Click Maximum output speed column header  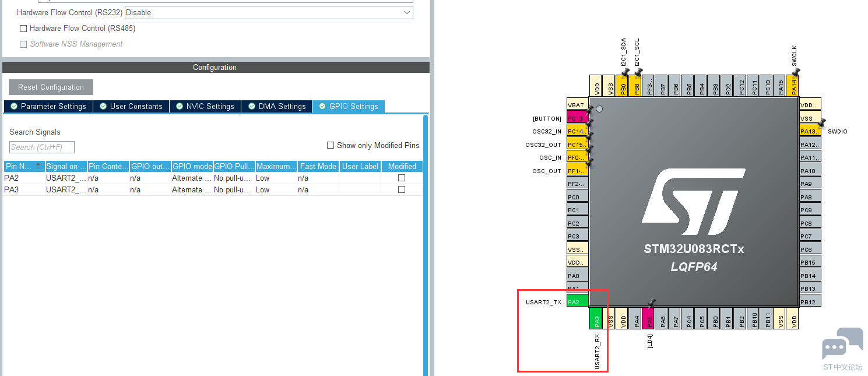coord(276,166)
